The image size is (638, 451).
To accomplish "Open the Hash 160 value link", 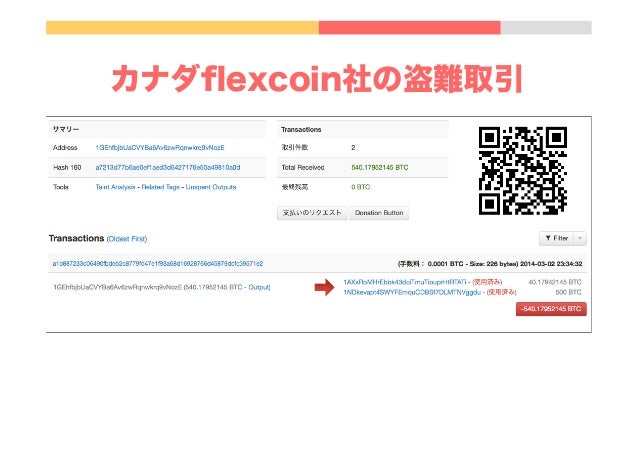I will 168,167.
